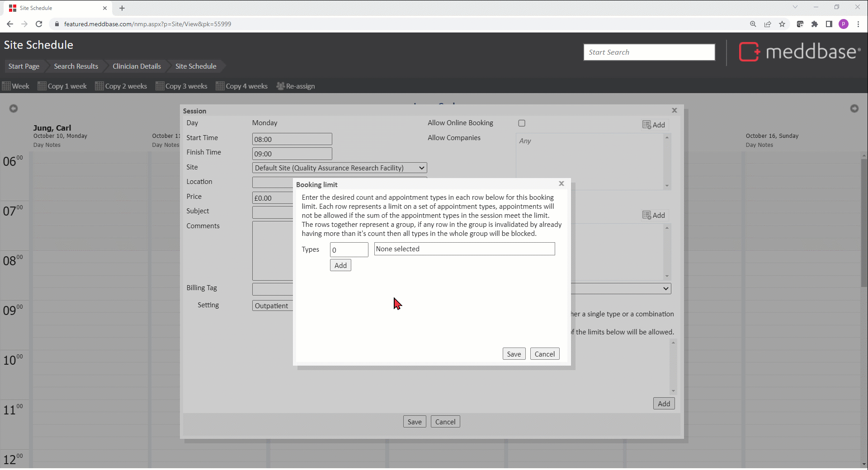Click the page vertical scrollbar
868x470 pixels.
(x=863, y=226)
